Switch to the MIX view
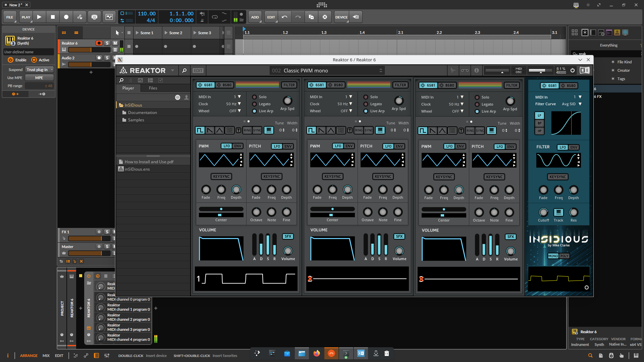The image size is (644, 362). point(46,356)
